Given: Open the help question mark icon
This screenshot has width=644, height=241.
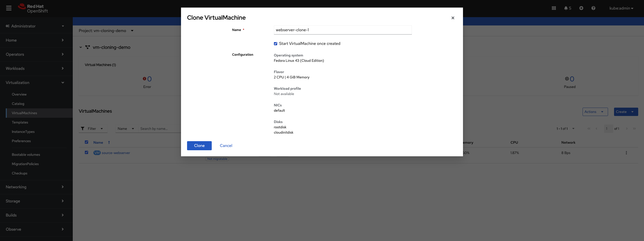Looking at the screenshot, I should [593, 8].
